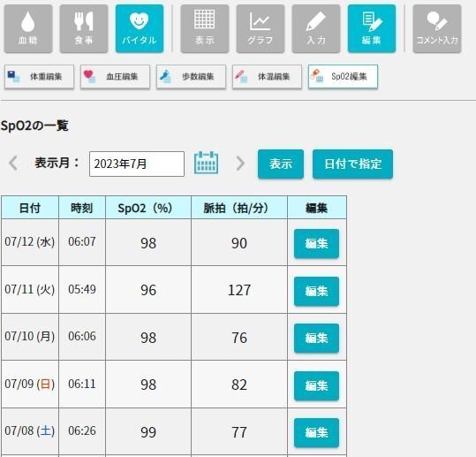
Task: Click the 脈拍 (拍/分) column header
Action: pos(239,208)
